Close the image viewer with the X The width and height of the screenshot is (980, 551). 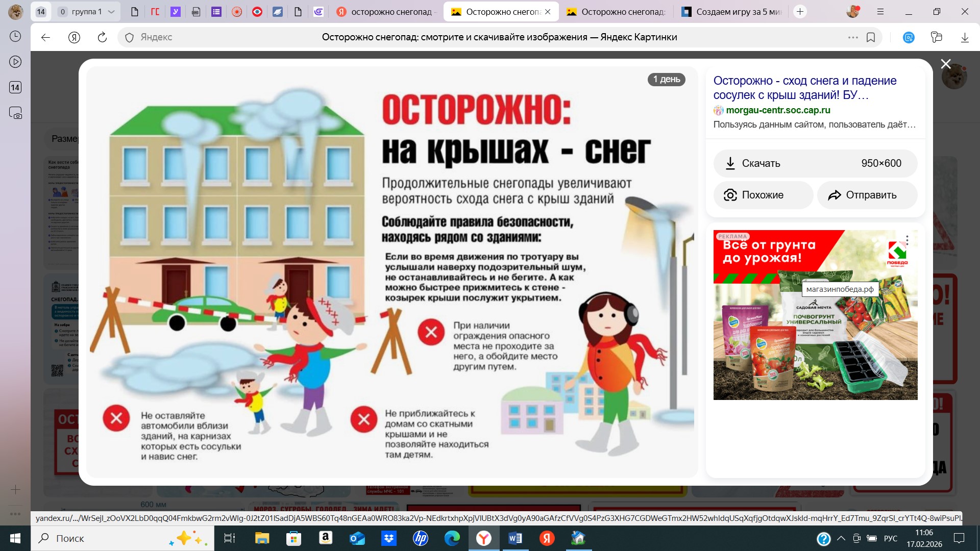945,64
